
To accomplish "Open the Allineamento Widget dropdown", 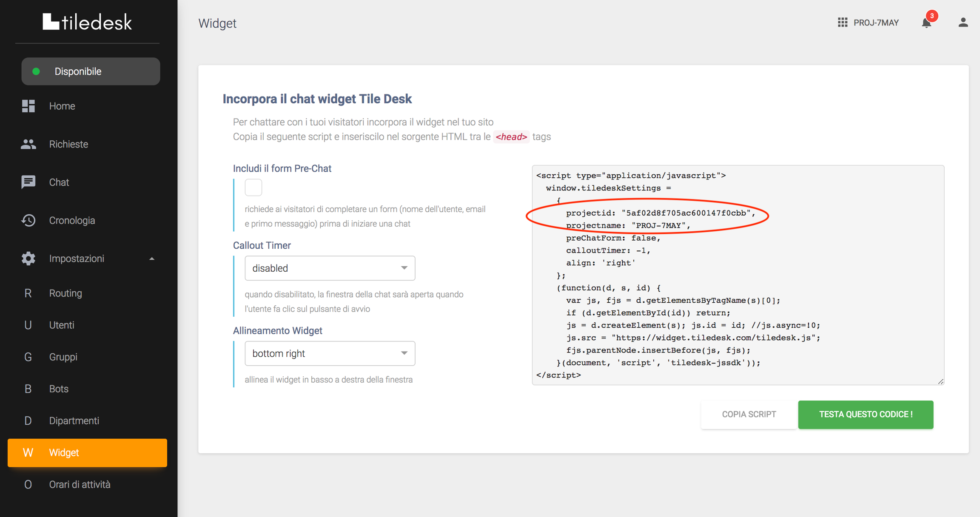I will pyautogui.click(x=330, y=353).
